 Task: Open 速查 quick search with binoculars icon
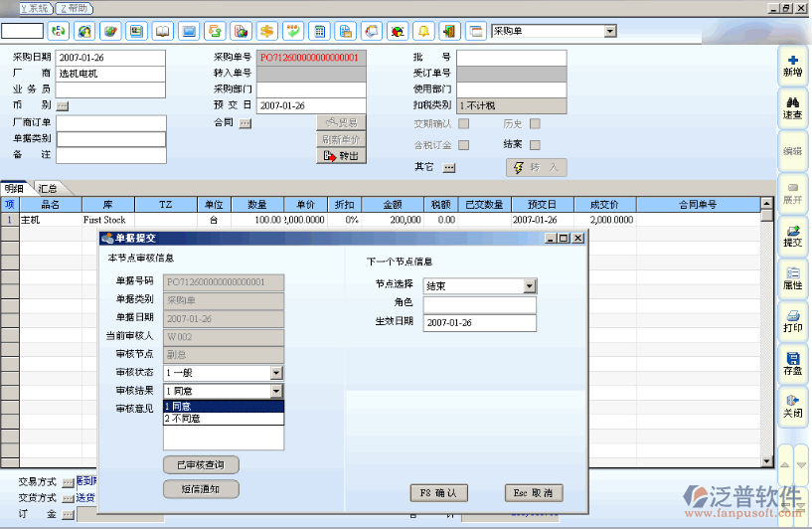792,108
